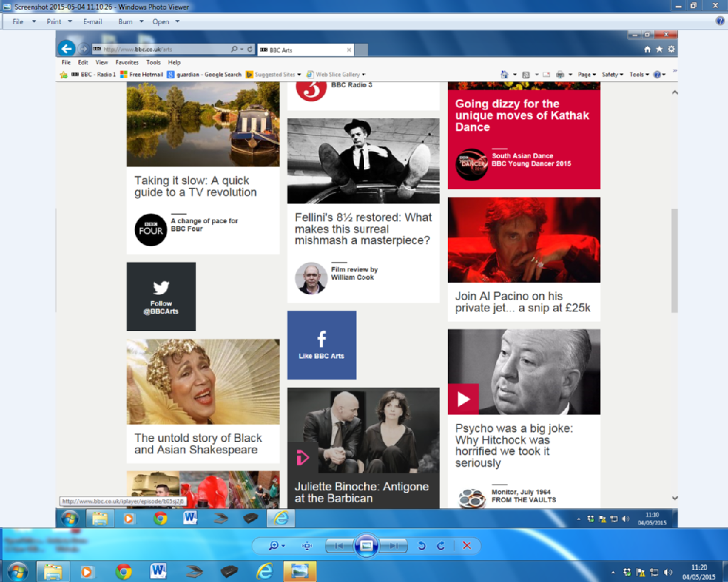
Task: Go to the next photo
Action: point(394,546)
